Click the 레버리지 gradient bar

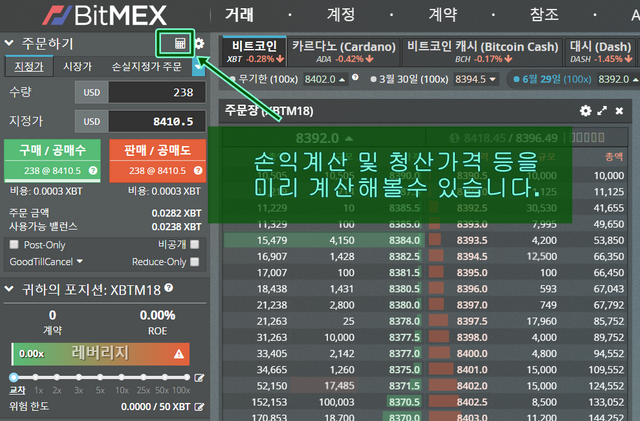pyautogui.click(x=100, y=354)
